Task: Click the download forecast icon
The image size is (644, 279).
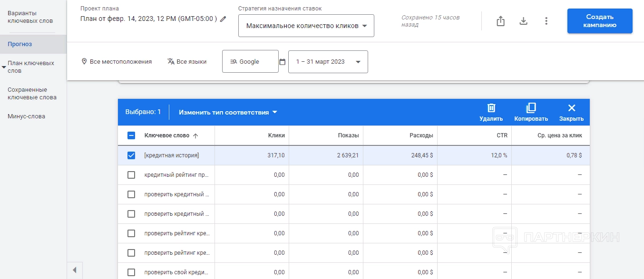Action: click(523, 21)
